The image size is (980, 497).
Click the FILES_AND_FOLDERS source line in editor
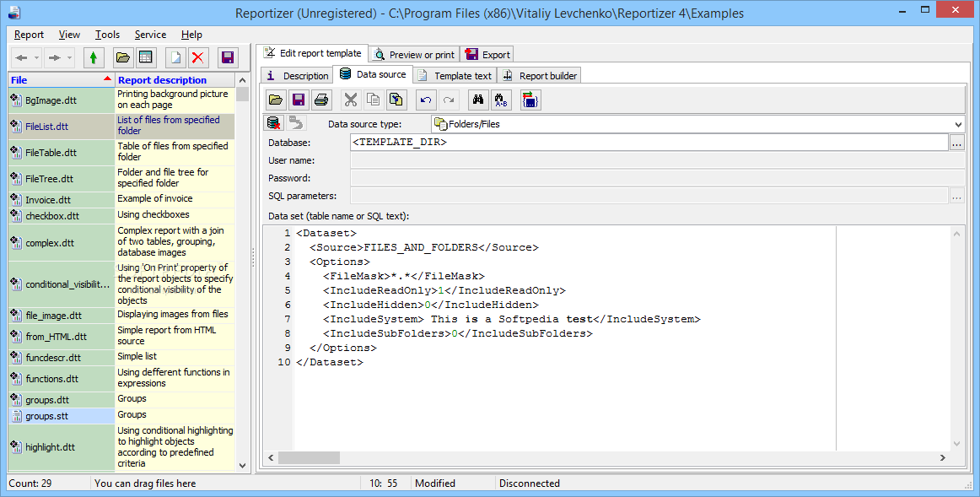pyautogui.click(x=423, y=247)
